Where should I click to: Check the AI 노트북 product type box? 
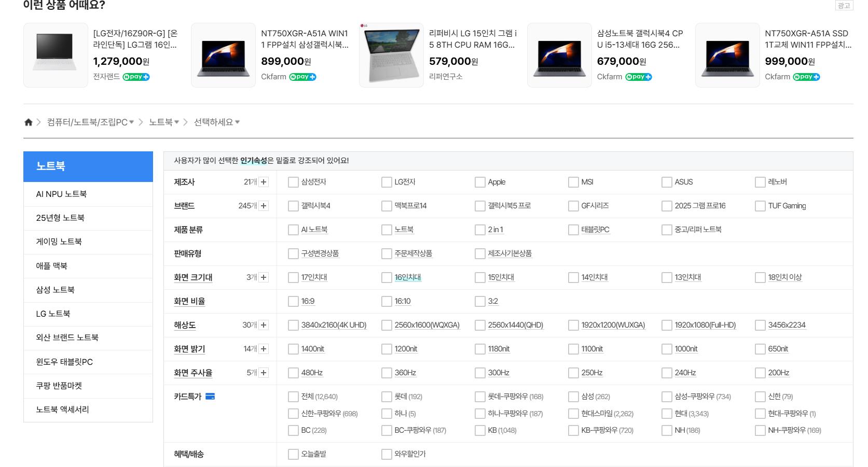tap(293, 230)
